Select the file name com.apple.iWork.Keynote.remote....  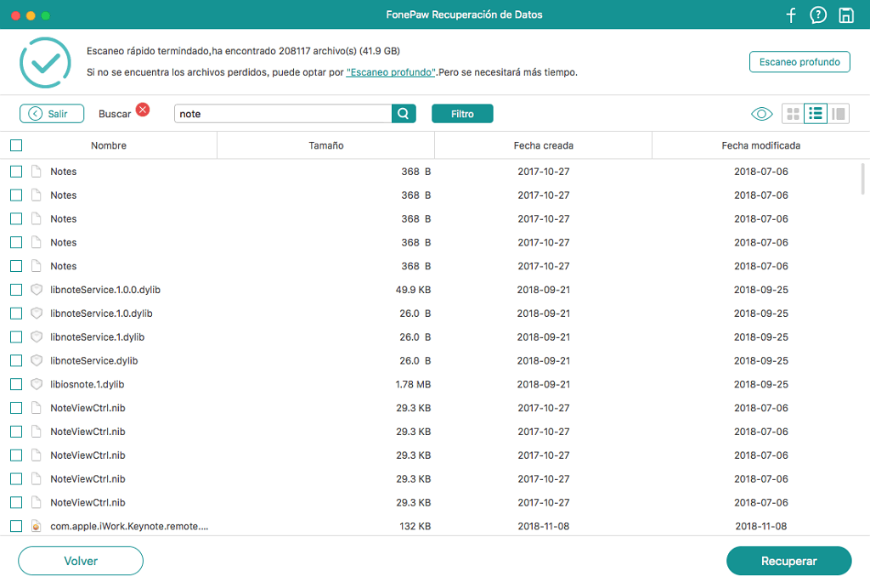point(129,526)
